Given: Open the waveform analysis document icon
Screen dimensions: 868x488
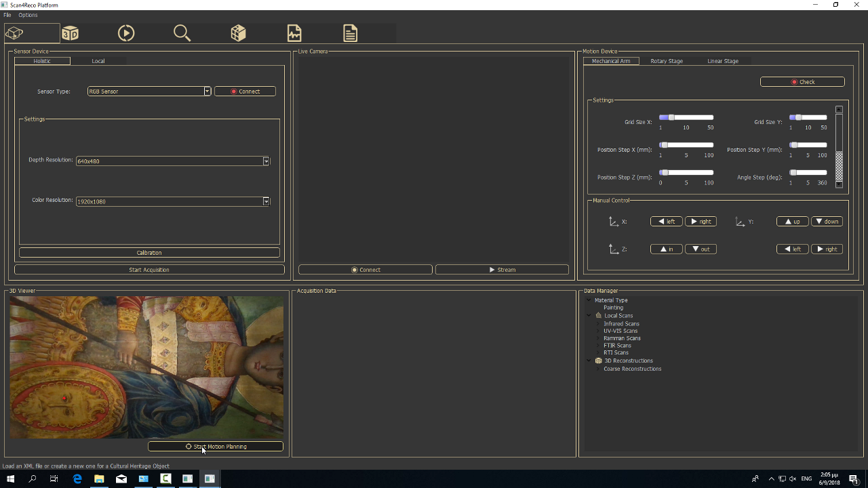Looking at the screenshot, I should 294,33.
